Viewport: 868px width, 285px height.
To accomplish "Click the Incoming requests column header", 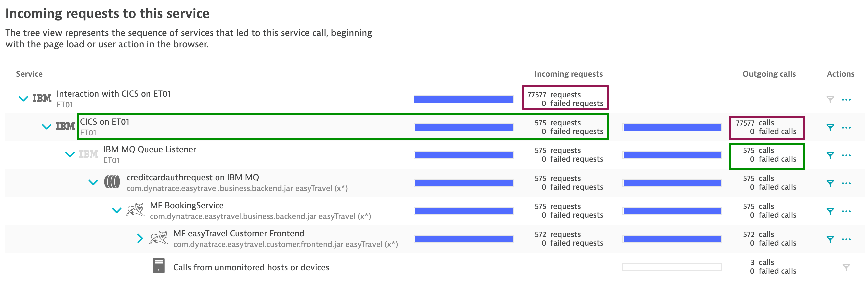I will [568, 74].
